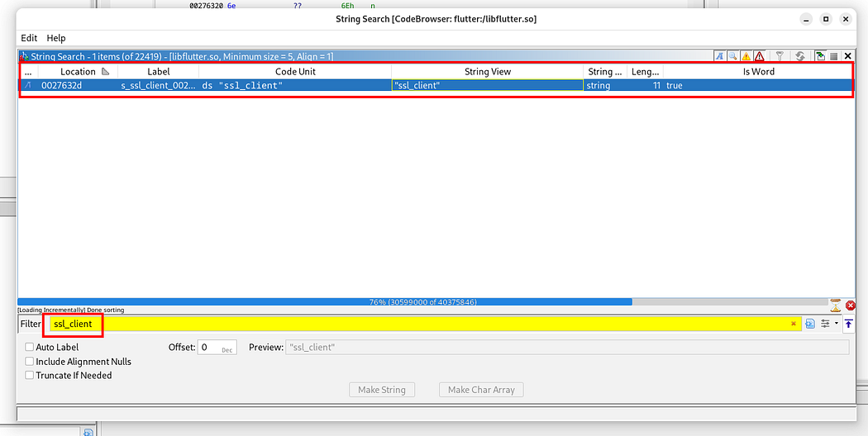
Task: Click the Preview text field
Action: coord(567,348)
